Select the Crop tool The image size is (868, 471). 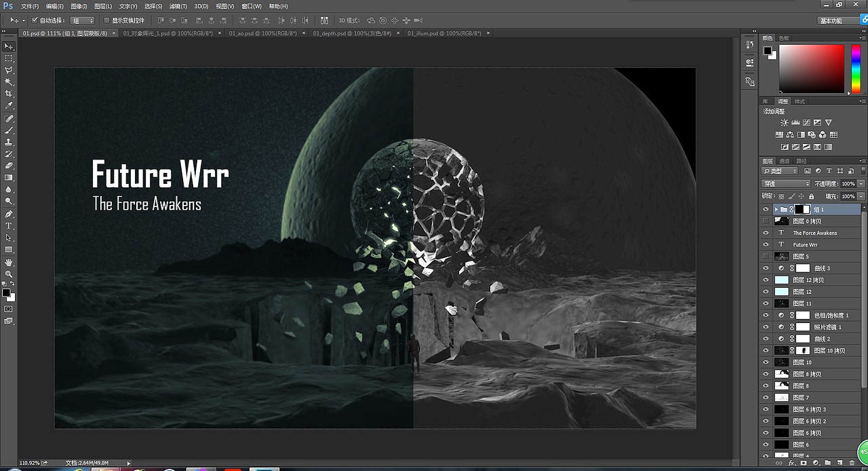pyautogui.click(x=9, y=93)
